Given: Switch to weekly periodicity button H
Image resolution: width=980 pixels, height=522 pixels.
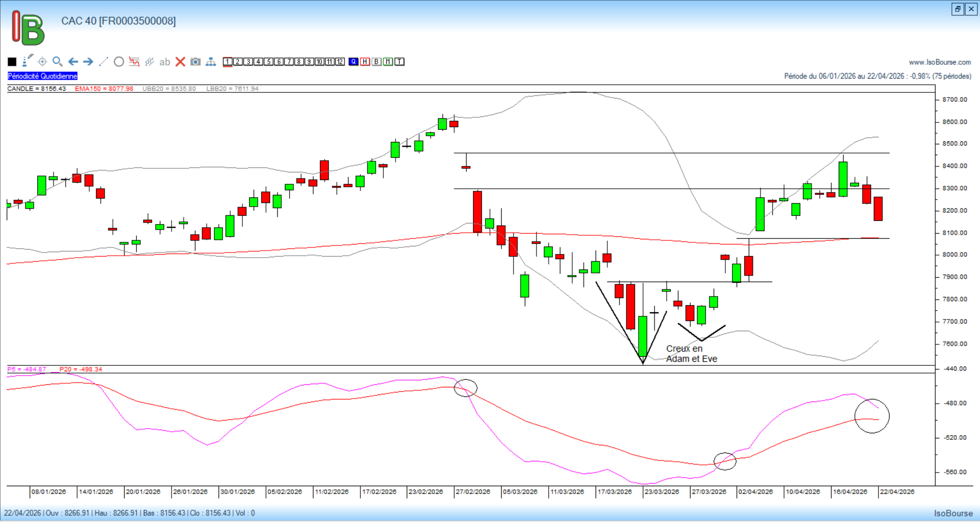Looking at the screenshot, I should (365, 62).
